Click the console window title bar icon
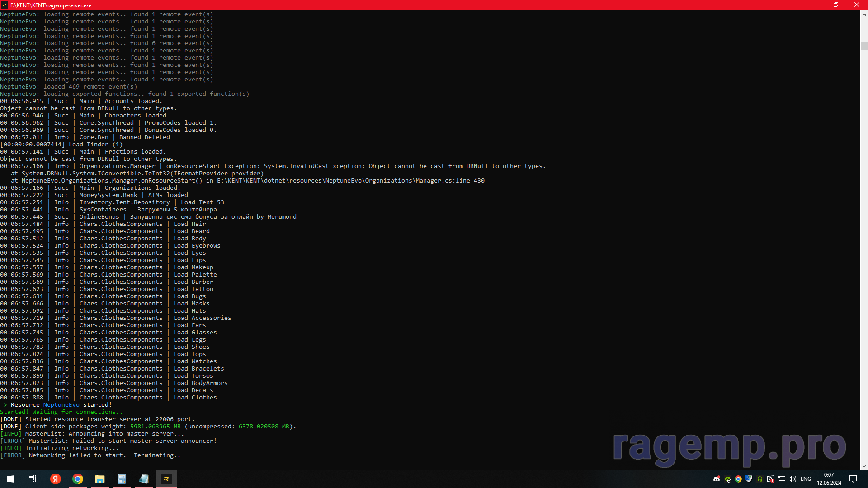The height and width of the screenshot is (488, 868). pos(5,5)
